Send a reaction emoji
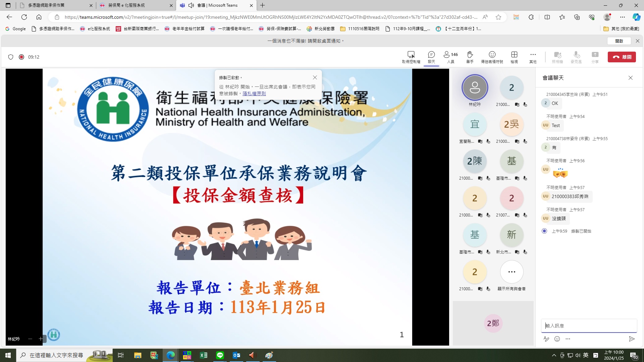644x362 pixels. coord(492,57)
